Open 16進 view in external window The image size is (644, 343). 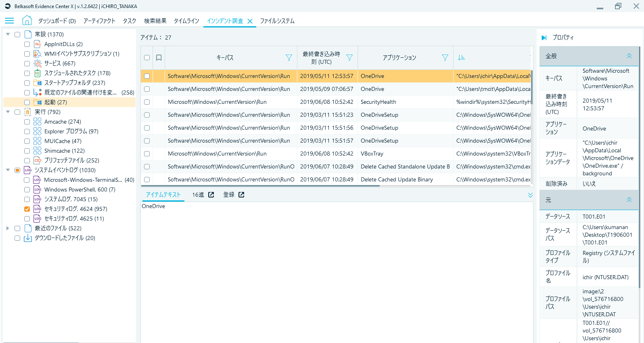(x=211, y=195)
